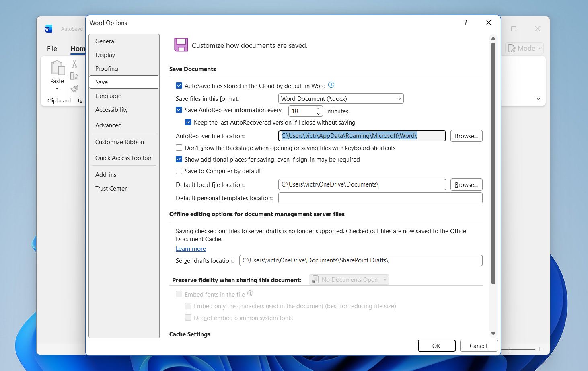Click the AutoSave info icon
Screen dimensions: 588x371
pos(331,85)
